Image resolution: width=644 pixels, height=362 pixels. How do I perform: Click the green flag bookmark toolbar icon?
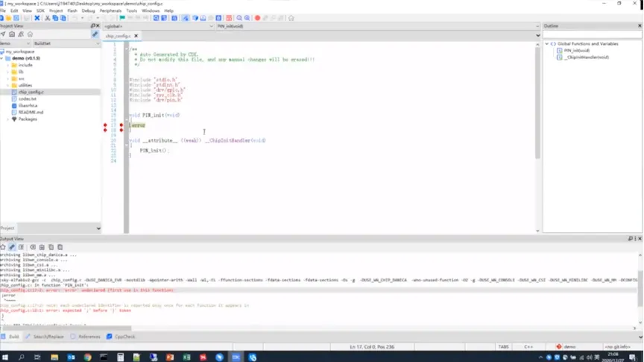pyautogui.click(x=122, y=18)
